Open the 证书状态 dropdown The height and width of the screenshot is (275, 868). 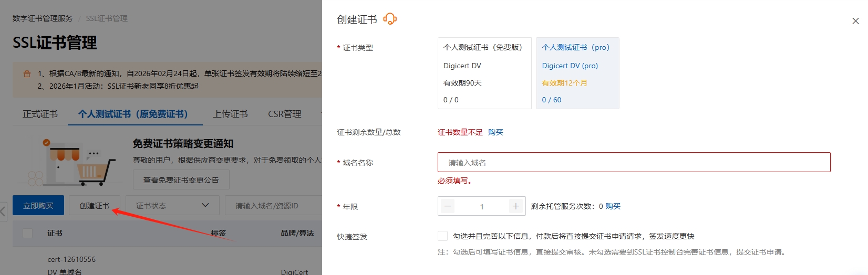(172, 206)
